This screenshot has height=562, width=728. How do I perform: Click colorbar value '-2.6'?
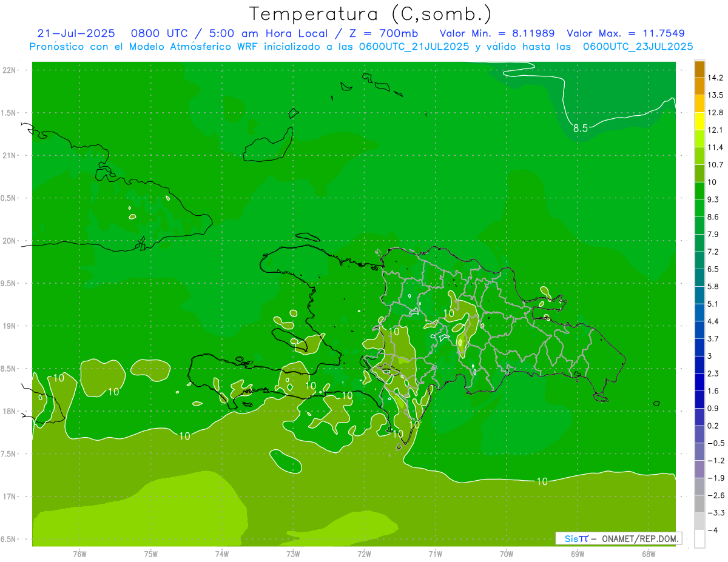coord(715,495)
